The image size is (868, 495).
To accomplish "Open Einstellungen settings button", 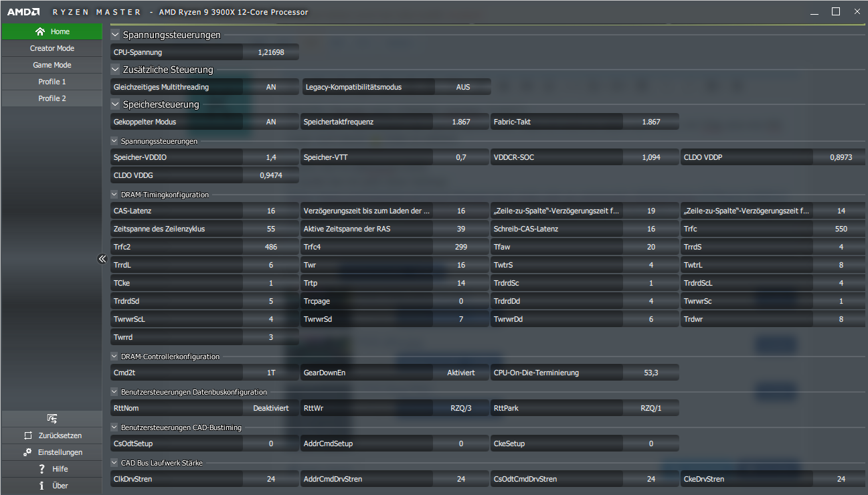I will point(52,452).
